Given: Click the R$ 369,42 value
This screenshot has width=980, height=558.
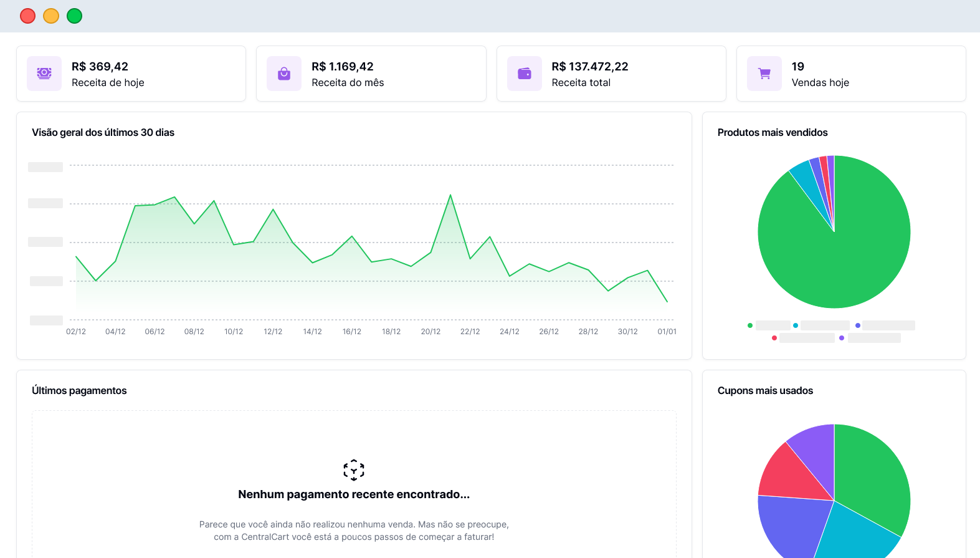Looking at the screenshot, I should pos(100,67).
